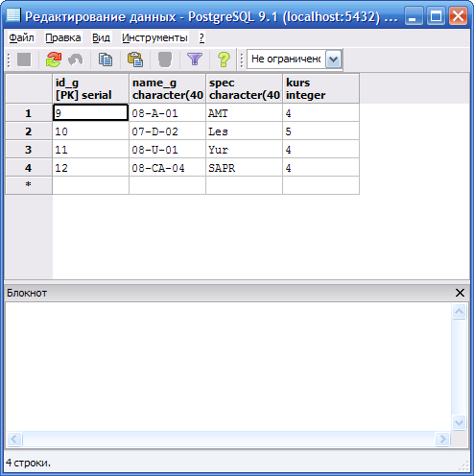Click the kurs cell with value 5
This screenshot has height=476, width=474.
(321, 131)
